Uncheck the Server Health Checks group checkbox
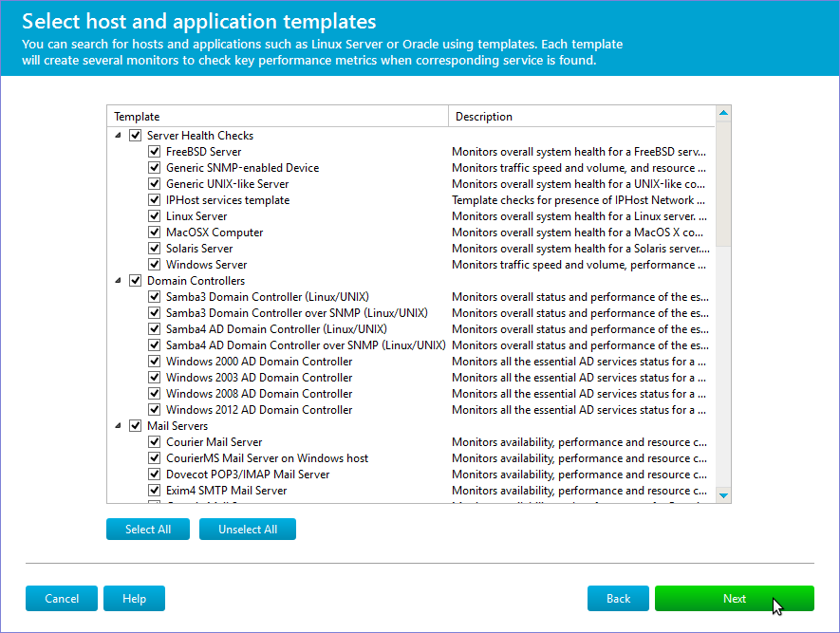Screen dimensions: 840x633 click(136, 136)
